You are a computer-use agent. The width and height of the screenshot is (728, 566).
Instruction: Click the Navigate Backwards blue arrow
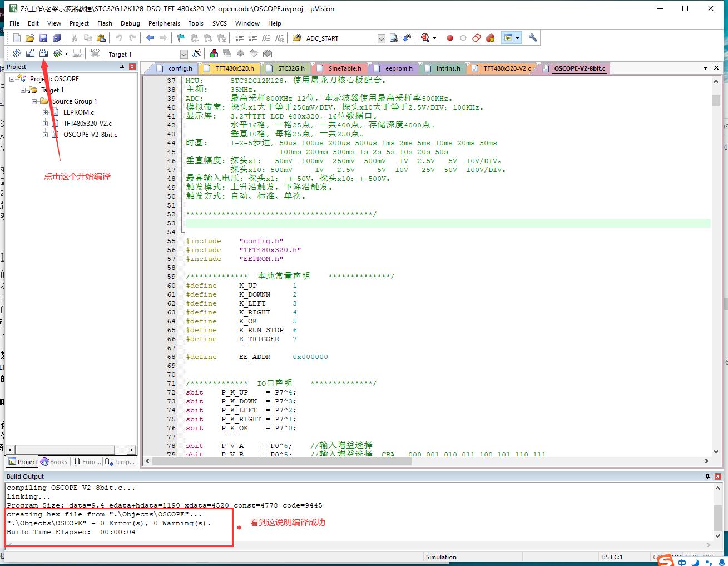[x=150, y=38]
